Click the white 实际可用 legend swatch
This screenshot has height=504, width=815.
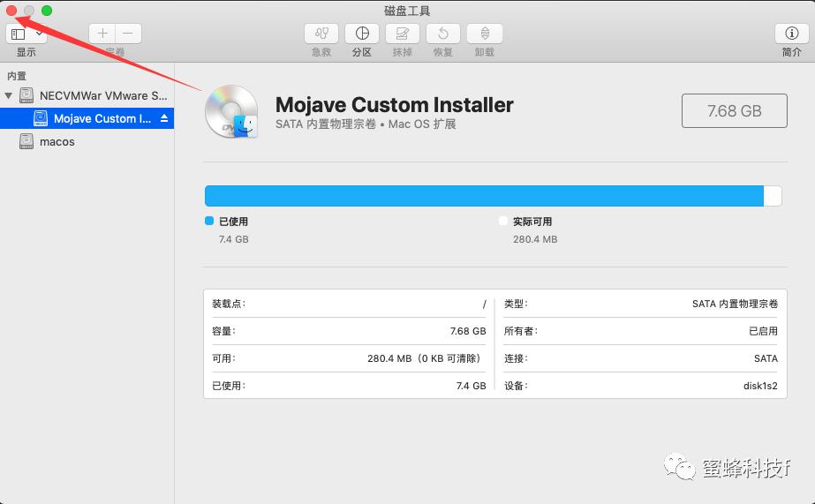503,222
